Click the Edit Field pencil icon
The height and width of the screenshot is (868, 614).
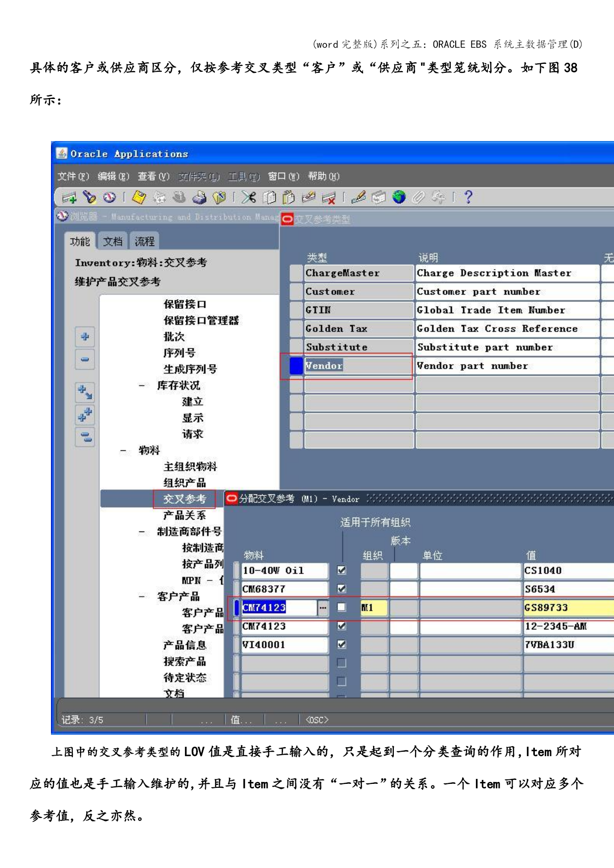pos(359,197)
